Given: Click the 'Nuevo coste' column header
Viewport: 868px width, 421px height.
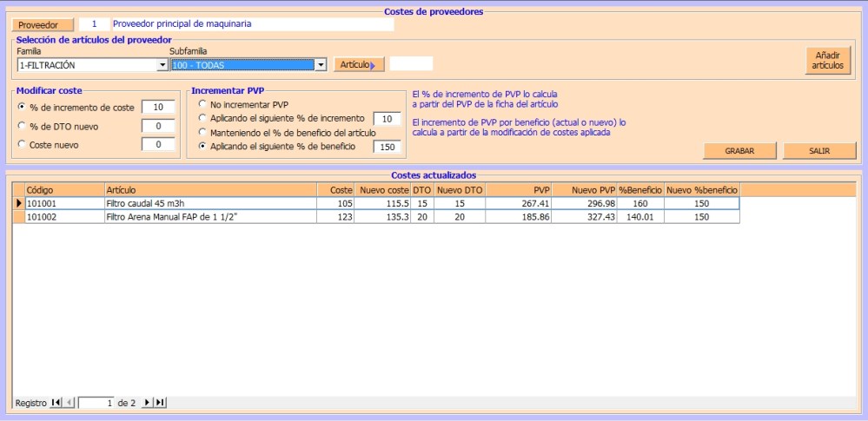Looking at the screenshot, I should click(x=382, y=190).
